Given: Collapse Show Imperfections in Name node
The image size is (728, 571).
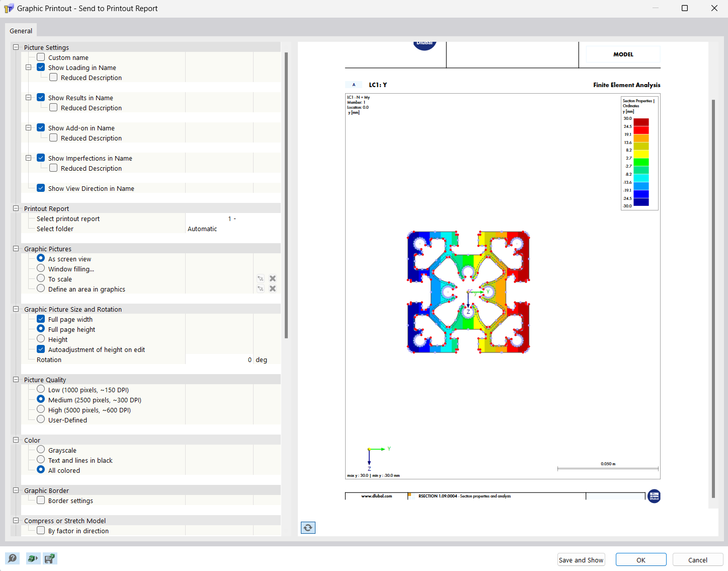Looking at the screenshot, I should click(29, 158).
